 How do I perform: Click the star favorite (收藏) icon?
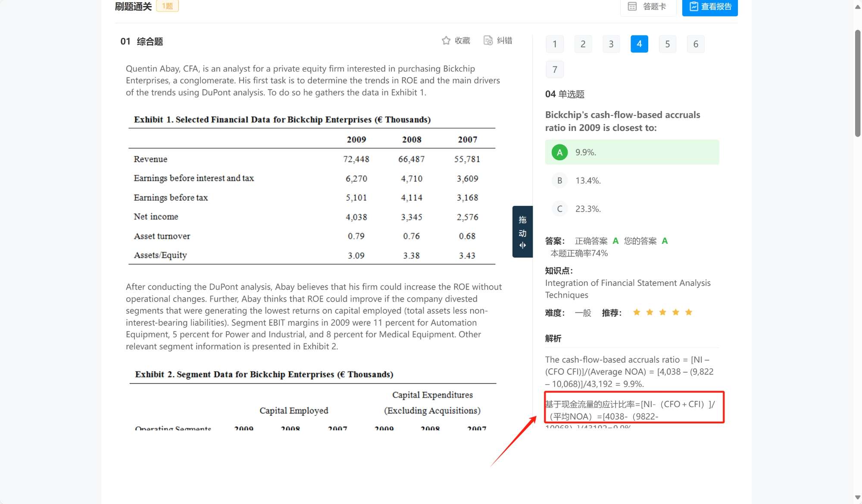click(x=446, y=40)
